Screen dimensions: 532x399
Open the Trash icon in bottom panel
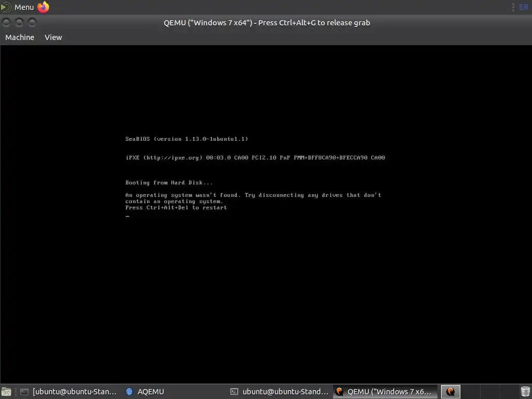(x=525, y=391)
